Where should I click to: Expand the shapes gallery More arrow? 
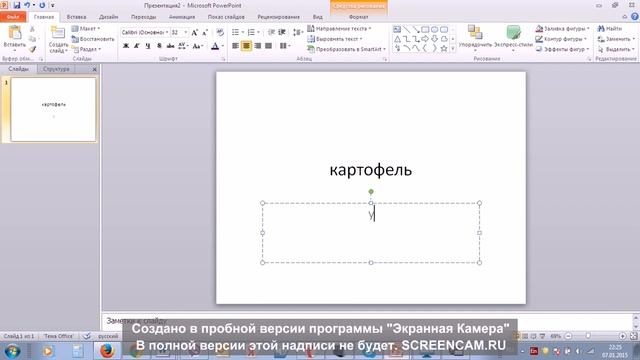(453, 48)
